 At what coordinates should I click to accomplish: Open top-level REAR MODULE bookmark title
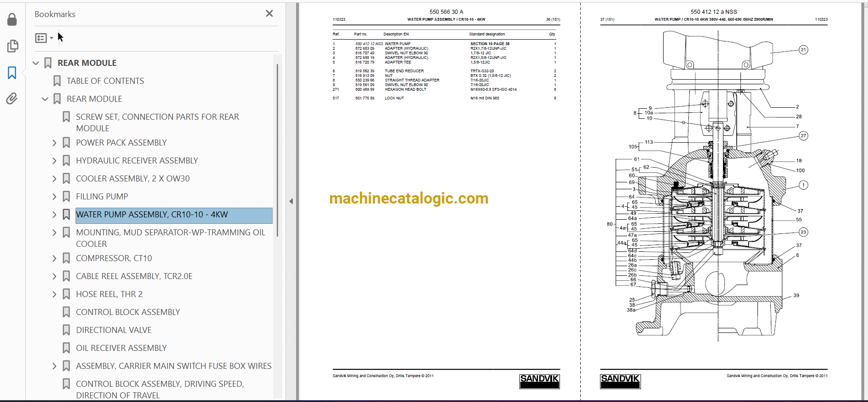tap(87, 63)
